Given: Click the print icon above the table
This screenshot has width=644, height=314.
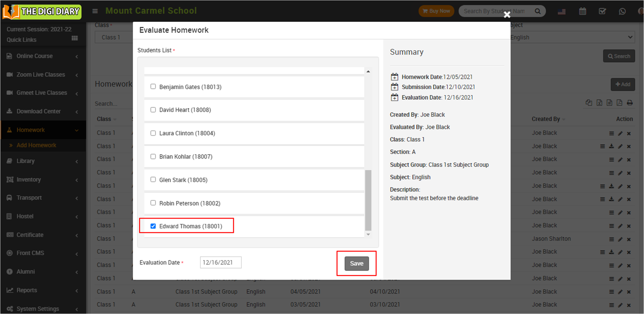Looking at the screenshot, I should [630, 103].
